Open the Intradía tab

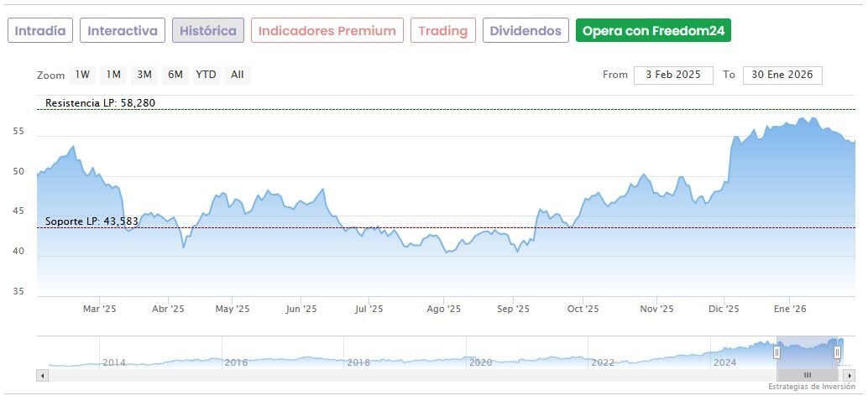[x=40, y=31]
